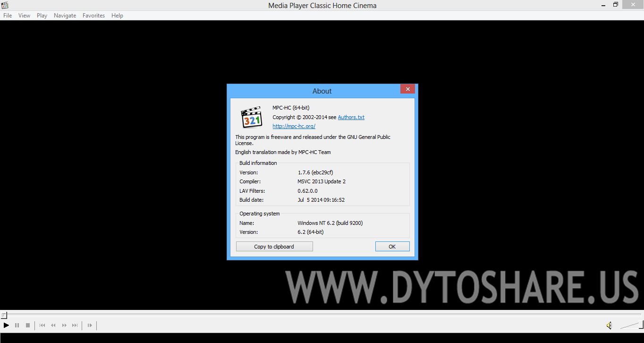Click the seek bar thumb
Image resolution: width=644 pixels, height=343 pixels.
pos(4,315)
